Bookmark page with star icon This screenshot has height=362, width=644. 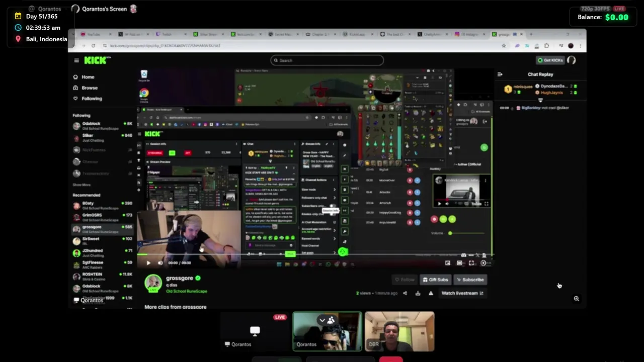(x=504, y=46)
